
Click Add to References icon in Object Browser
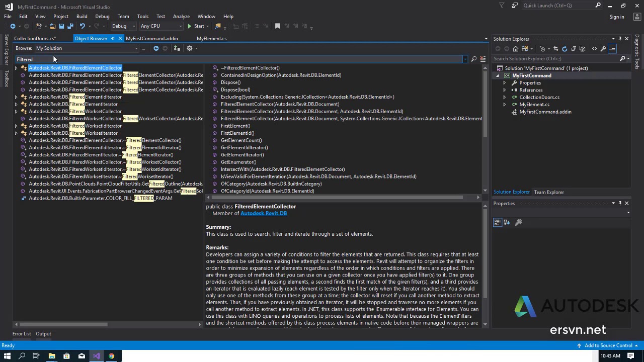click(177, 48)
